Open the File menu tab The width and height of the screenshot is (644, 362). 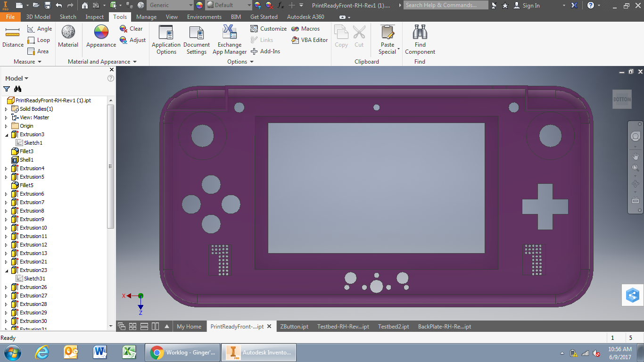click(x=10, y=17)
